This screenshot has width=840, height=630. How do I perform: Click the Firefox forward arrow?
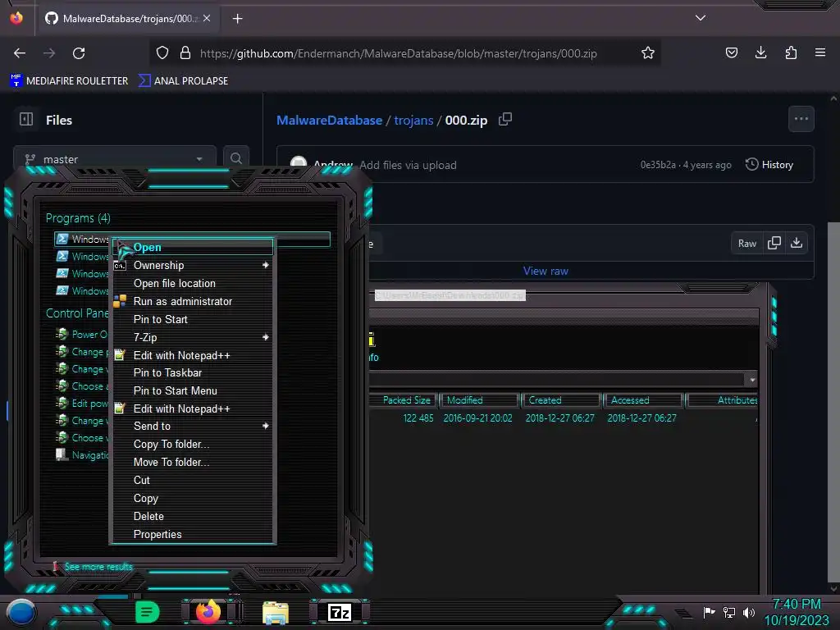pyautogui.click(x=49, y=53)
